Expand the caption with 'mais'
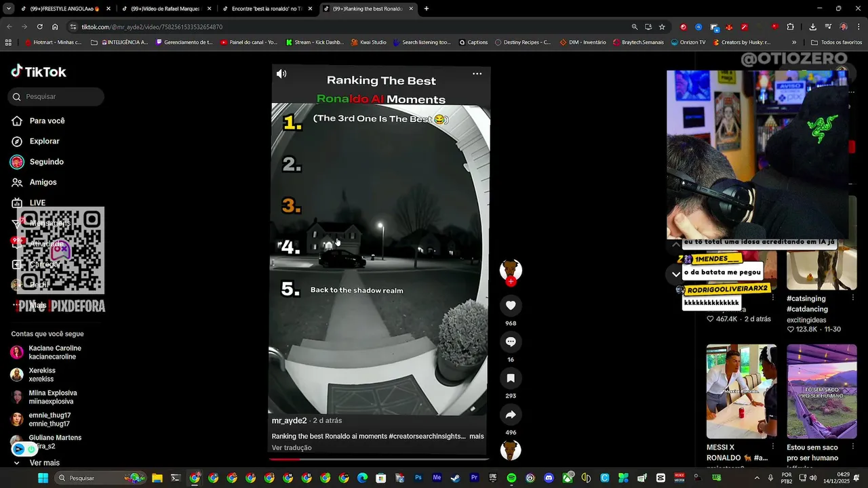The height and width of the screenshot is (488, 868). click(x=477, y=436)
